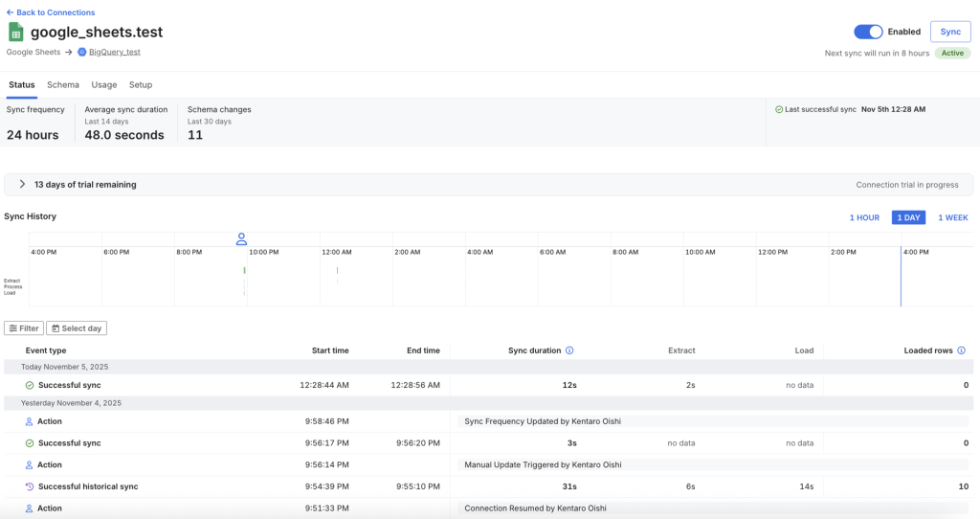Click green check icon for today's sync
The height and width of the screenshot is (519, 980).
[x=29, y=385]
